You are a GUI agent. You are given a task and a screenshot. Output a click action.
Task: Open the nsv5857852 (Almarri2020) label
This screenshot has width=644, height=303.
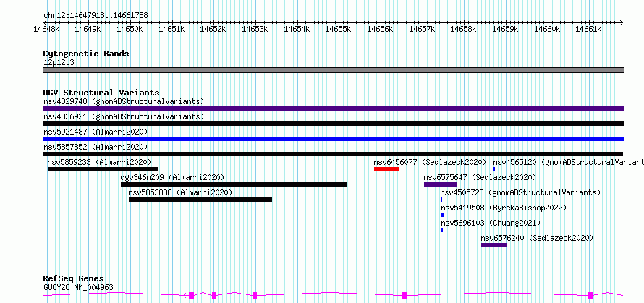pyautogui.click(x=96, y=147)
